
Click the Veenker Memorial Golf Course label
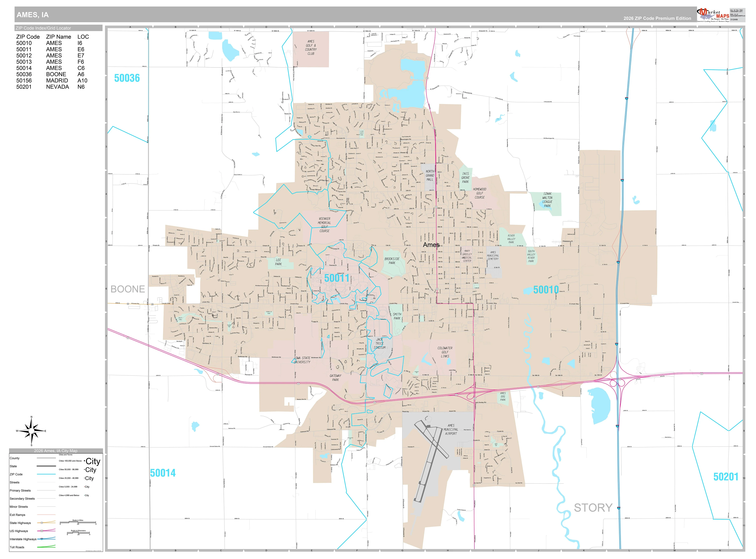click(324, 225)
